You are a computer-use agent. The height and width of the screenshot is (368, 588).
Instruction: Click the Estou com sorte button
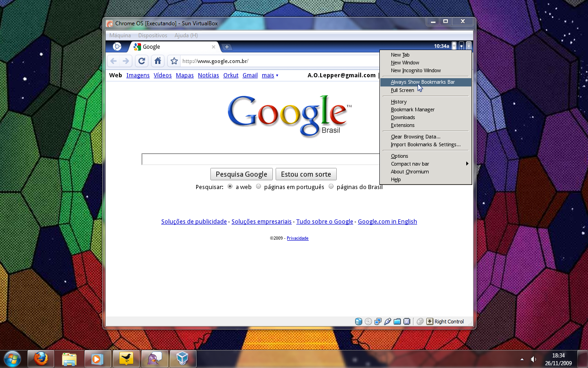click(x=306, y=174)
